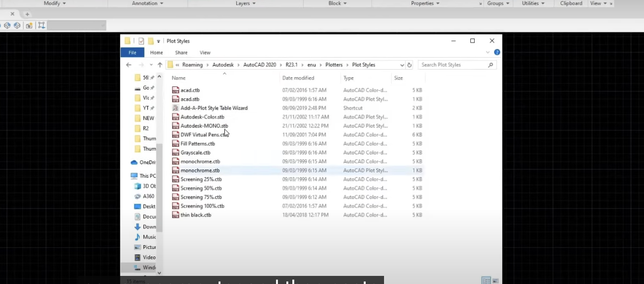Click the AutoCAD crop-frame toolbar icon
Viewport: 644px width, 284px height.
click(x=42, y=25)
